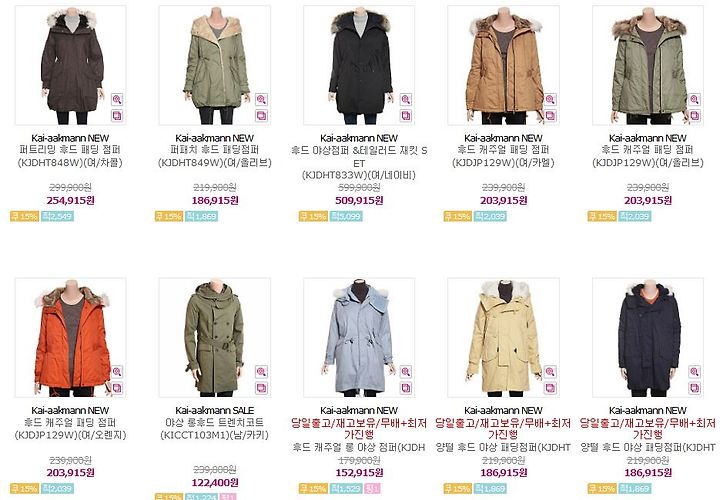This screenshot has height=500, width=720.
Task: Click new-window icon on beige hooded padding jumper
Action: 550,388
